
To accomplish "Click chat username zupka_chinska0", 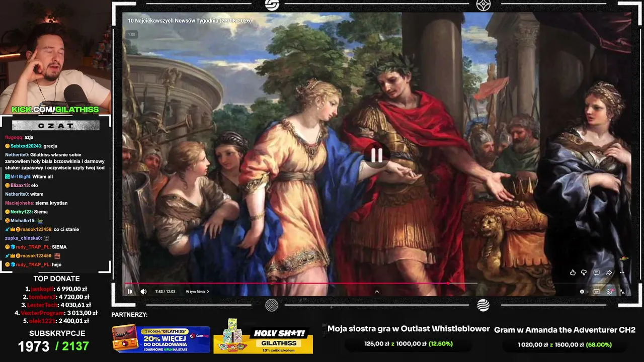I will coord(24,238).
